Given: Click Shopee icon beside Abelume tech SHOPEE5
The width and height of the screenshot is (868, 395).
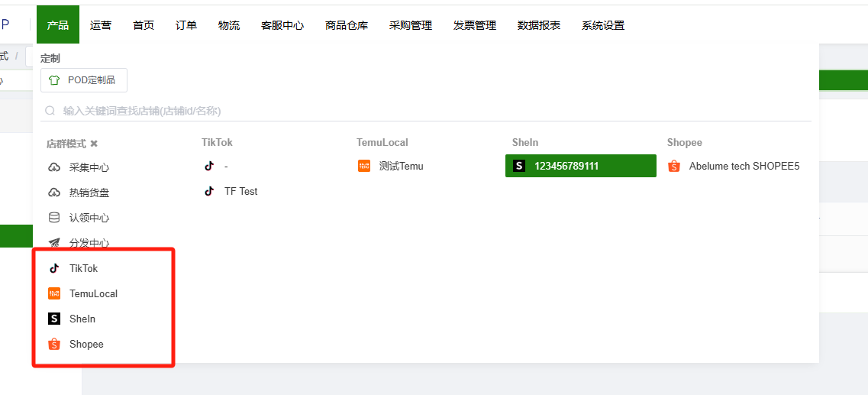Looking at the screenshot, I should point(673,166).
